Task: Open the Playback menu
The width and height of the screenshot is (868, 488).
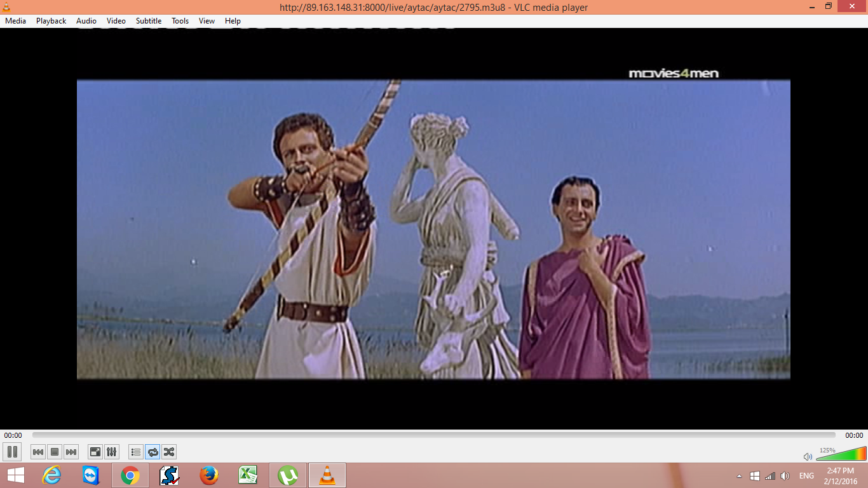Action: point(51,21)
